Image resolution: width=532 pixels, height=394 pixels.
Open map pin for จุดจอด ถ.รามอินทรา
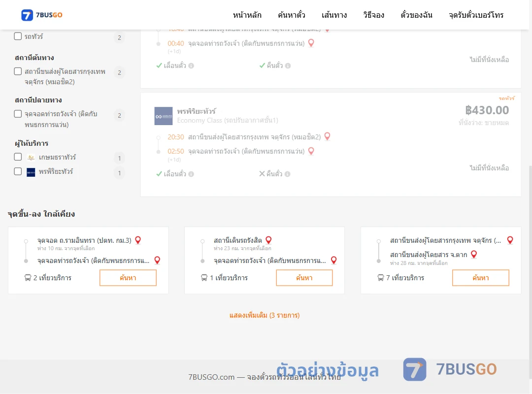click(x=138, y=240)
